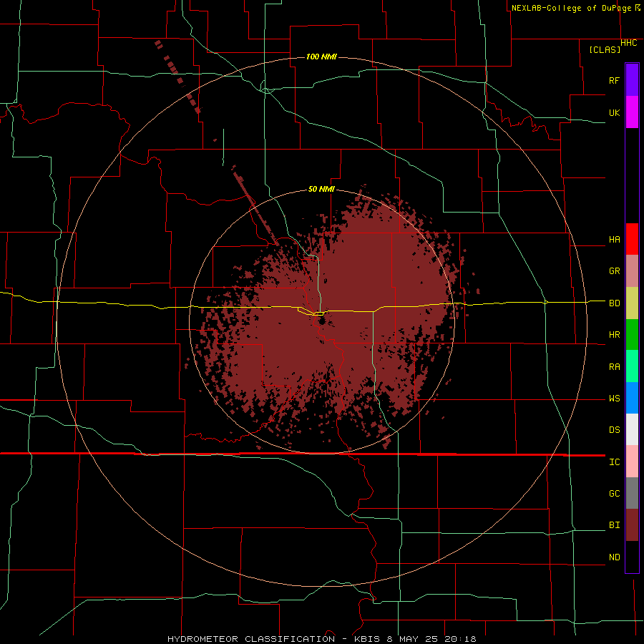
Task: Click the BI dark red legend swatch
Action: (632, 525)
